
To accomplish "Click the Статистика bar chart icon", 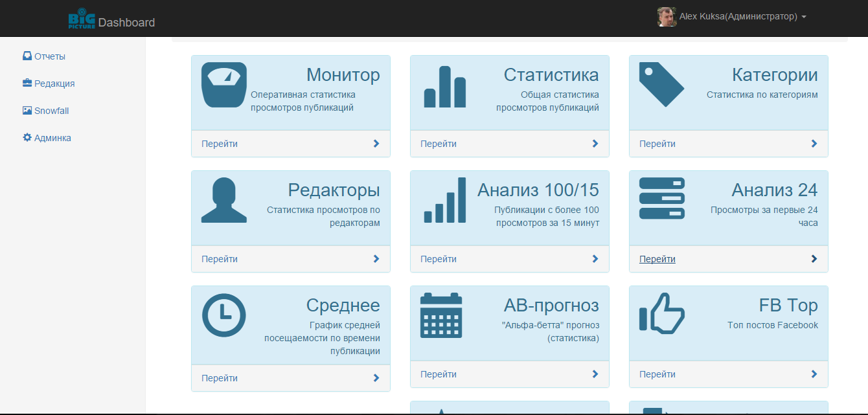I will coord(445,87).
